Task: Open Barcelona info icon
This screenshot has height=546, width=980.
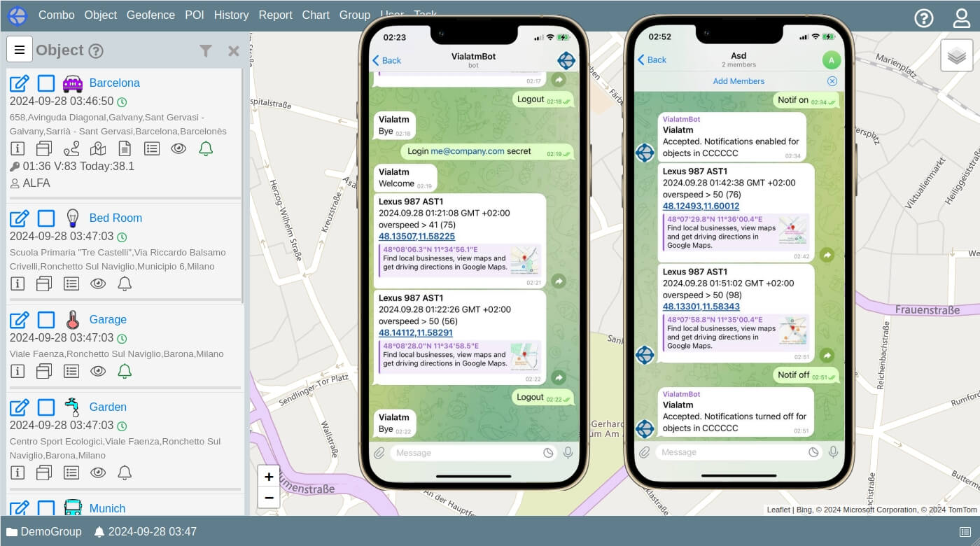Action: click(x=17, y=148)
